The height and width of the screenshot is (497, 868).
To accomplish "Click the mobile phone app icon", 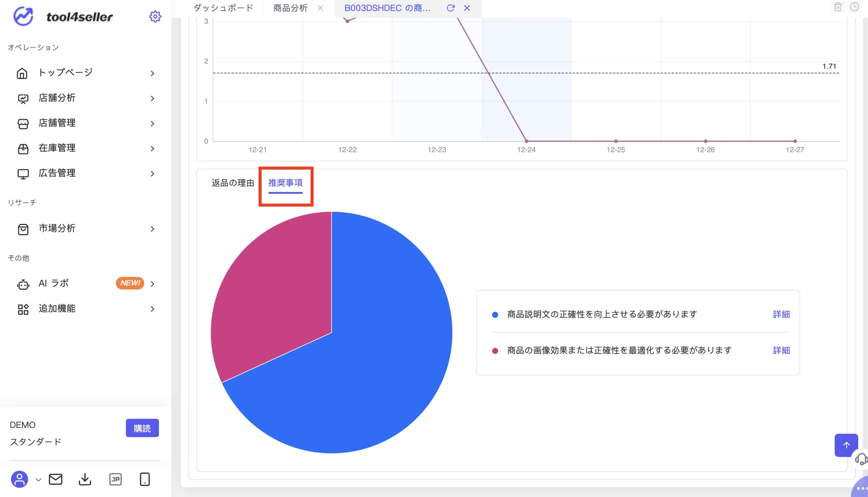I will [x=145, y=479].
